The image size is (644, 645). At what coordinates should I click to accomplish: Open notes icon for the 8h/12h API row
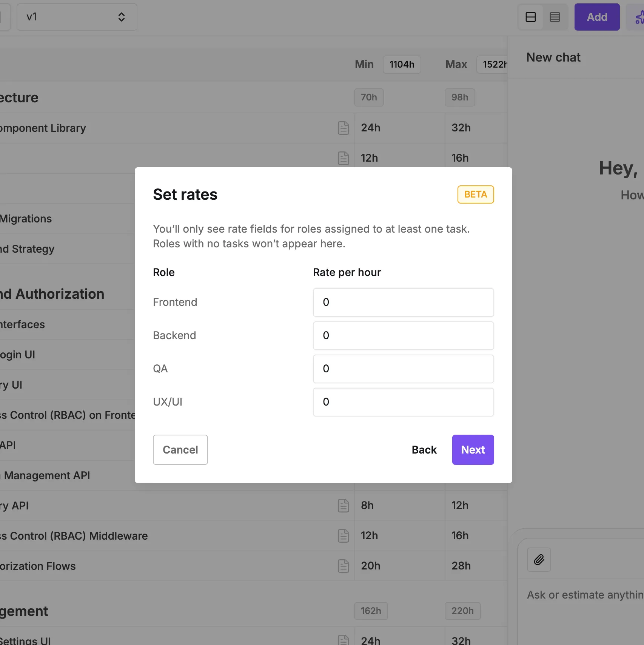[x=343, y=506]
